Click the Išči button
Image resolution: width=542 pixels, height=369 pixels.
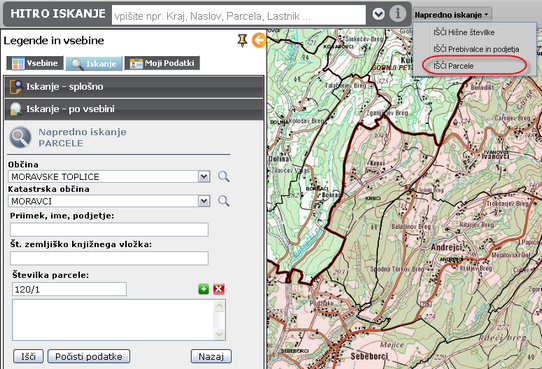coord(28,356)
